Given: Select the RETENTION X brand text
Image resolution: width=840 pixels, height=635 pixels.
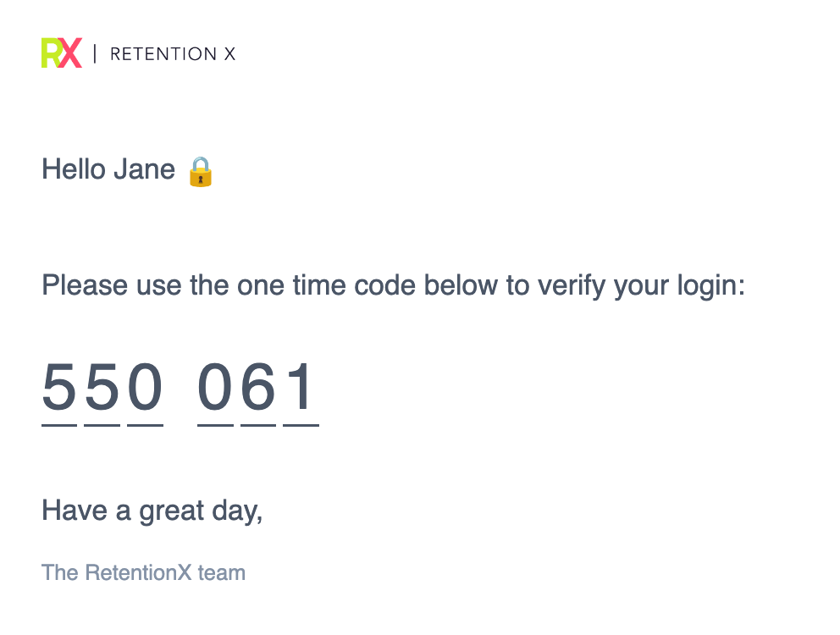Looking at the screenshot, I should pyautogui.click(x=173, y=54).
